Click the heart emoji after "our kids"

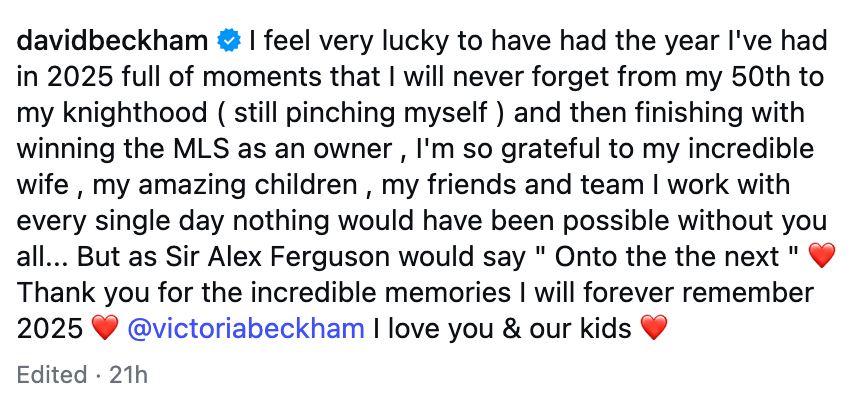tap(653, 327)
